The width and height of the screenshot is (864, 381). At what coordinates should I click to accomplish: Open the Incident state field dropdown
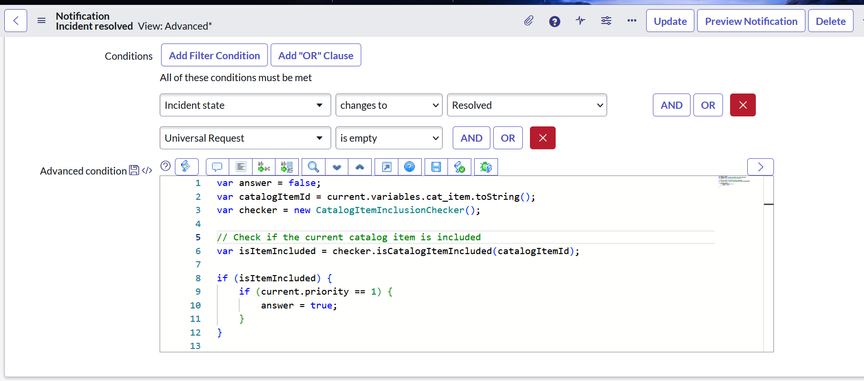(245, 105)
